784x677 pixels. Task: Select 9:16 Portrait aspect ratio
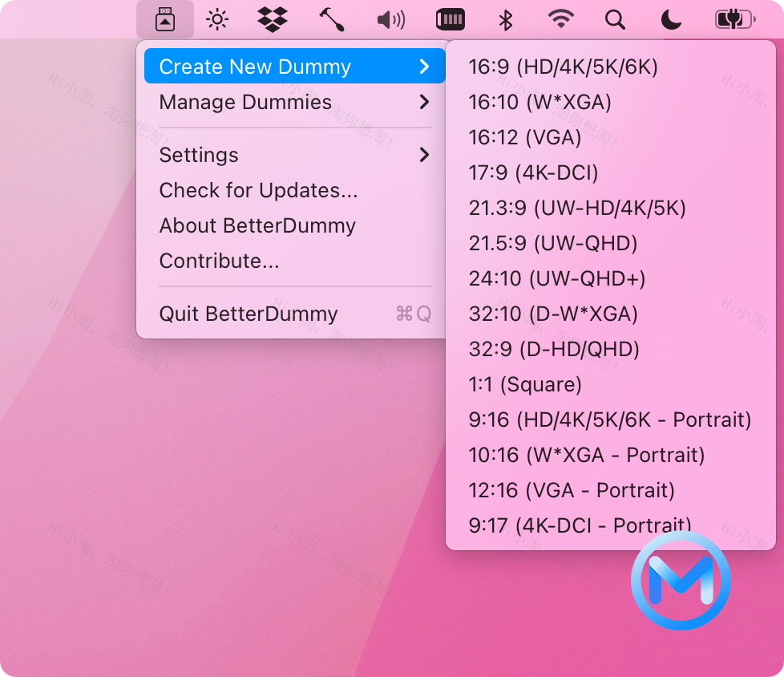(610, 420)
